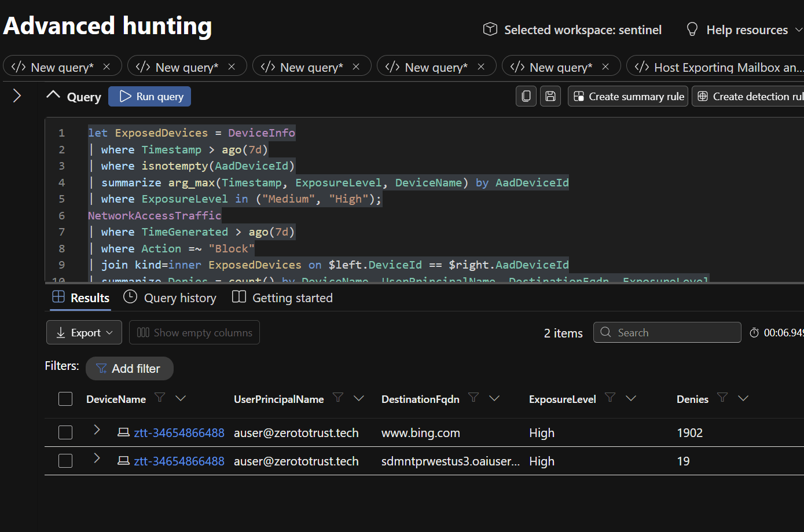Click Help resources dropdown
Image resolution: width=804 pixels, height=532 pixels.
click(x=745, y=30)
